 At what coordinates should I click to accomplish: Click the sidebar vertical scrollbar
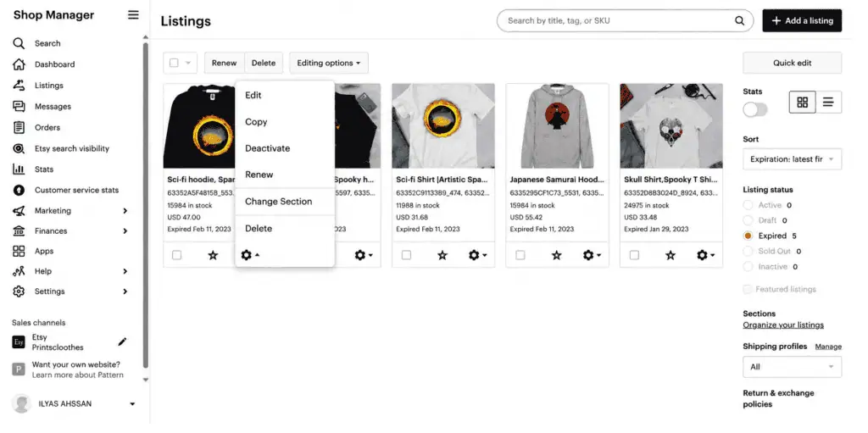[146, 205]
